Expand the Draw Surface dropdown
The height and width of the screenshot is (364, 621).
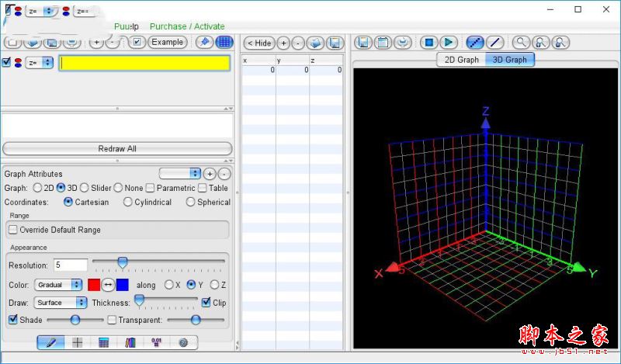[59, 303]
